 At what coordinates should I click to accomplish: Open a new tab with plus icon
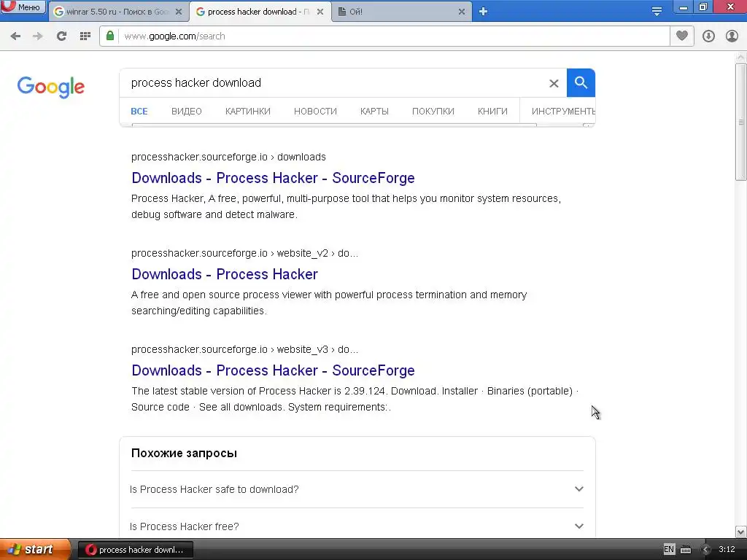[x=483, y=12]
